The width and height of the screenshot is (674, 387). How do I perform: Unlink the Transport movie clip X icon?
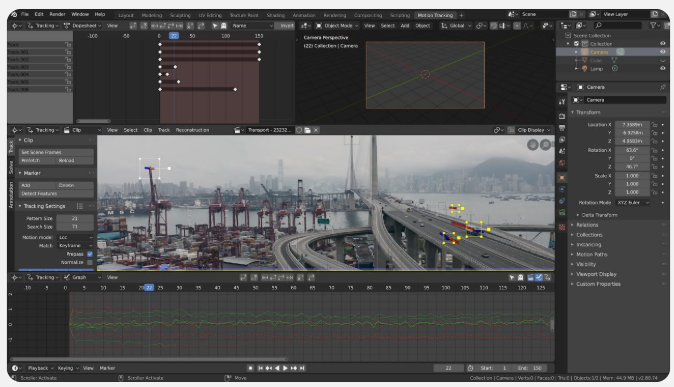[316, 130]
